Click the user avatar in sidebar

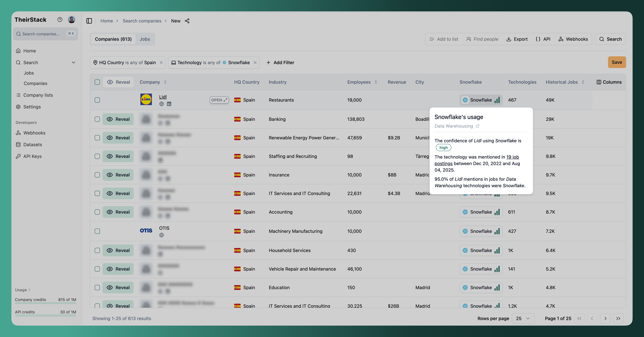(71, 20)
